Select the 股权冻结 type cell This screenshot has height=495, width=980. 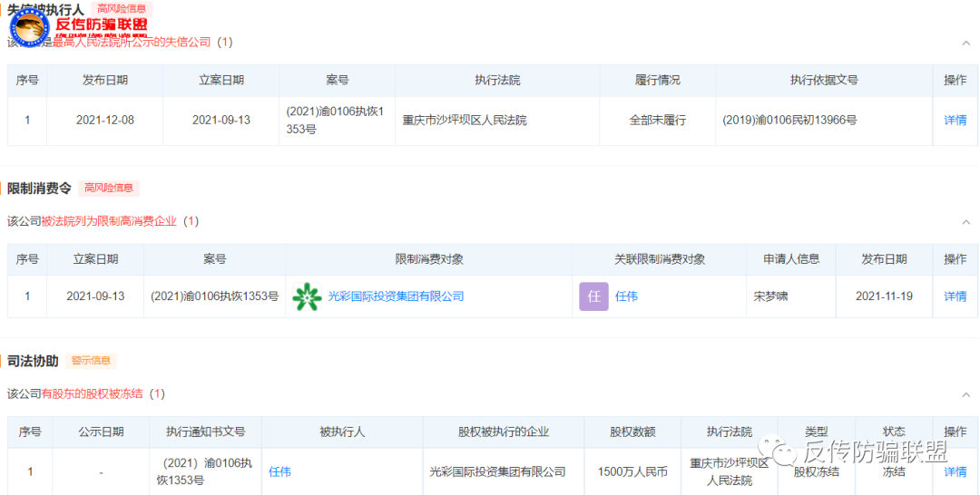817,472
